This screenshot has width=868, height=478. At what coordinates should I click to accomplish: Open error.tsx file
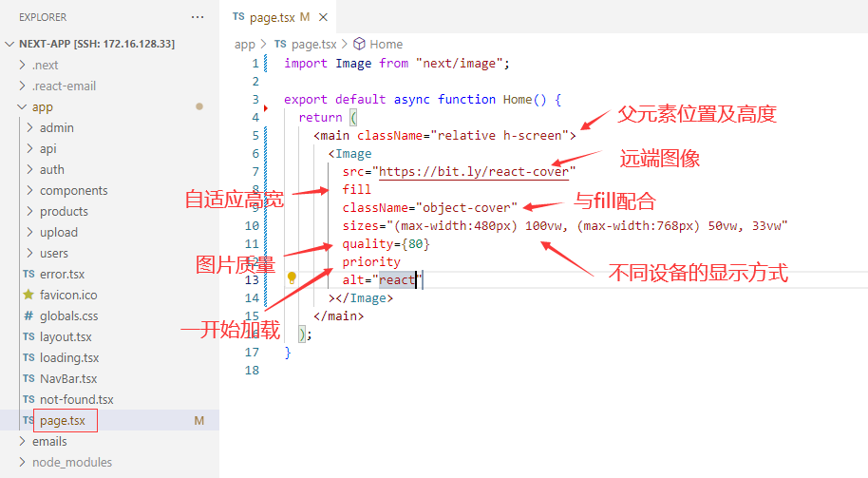(62, 275)
